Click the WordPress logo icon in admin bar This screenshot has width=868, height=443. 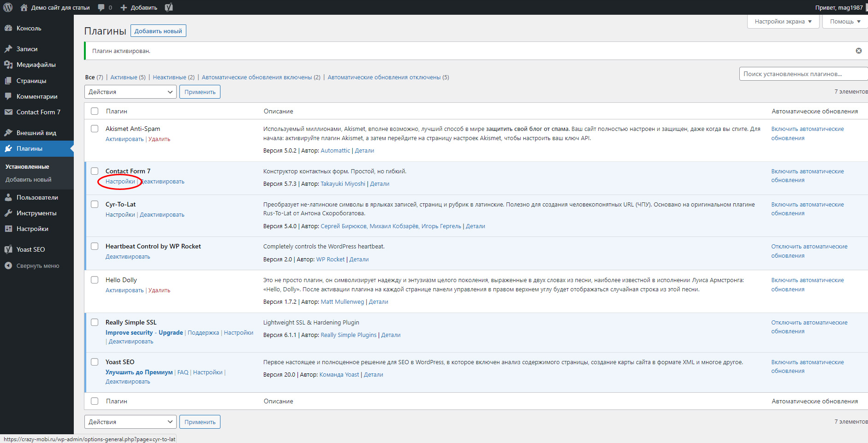point(8,7)
